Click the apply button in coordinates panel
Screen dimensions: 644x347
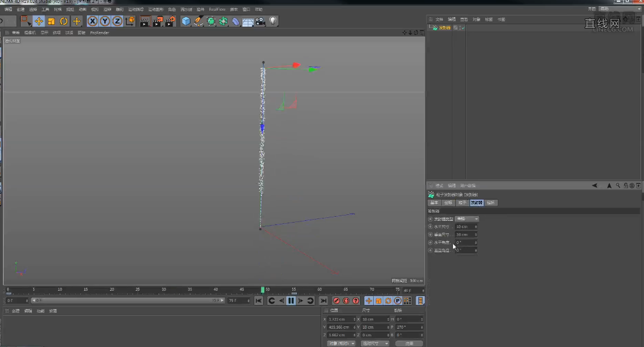409,343
